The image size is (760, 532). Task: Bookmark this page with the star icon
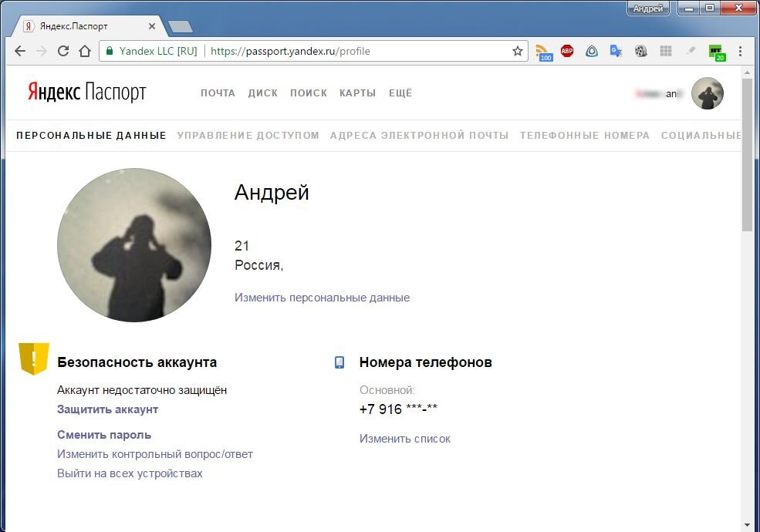(x=517, y=51)
